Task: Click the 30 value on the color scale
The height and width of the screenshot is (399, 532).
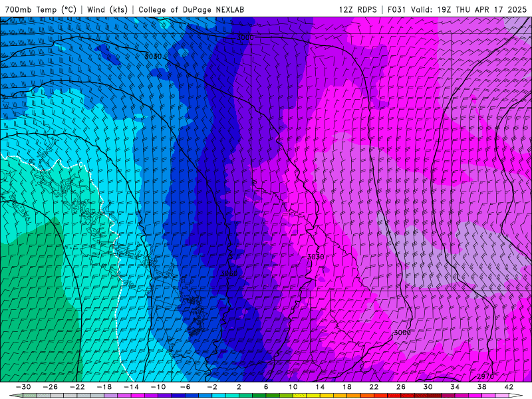Action: pyautogui.click(x=428, y=387)
